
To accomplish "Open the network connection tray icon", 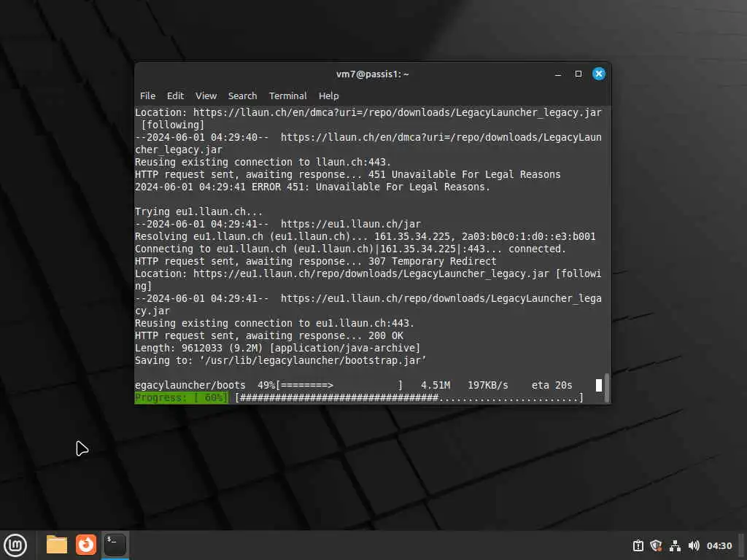I will tap(675, 545).
